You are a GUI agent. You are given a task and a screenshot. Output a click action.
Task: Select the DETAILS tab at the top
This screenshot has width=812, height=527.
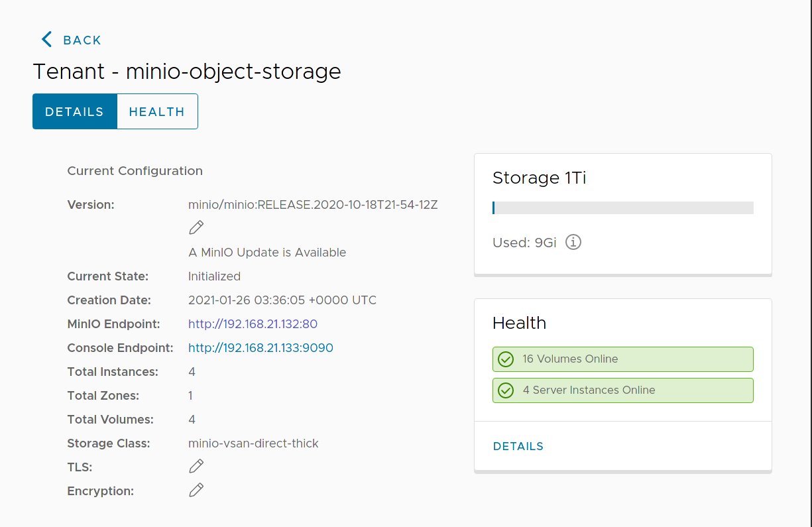(74, 111)
